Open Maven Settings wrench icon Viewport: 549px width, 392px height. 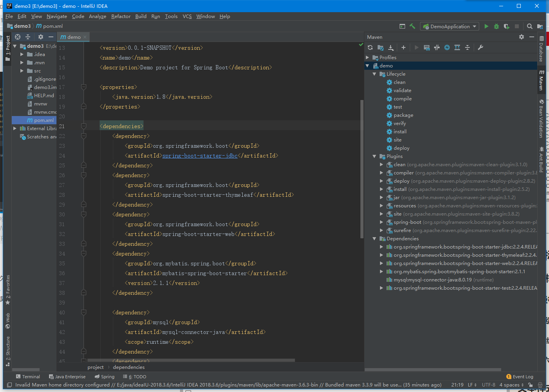(x=480, y=47)
